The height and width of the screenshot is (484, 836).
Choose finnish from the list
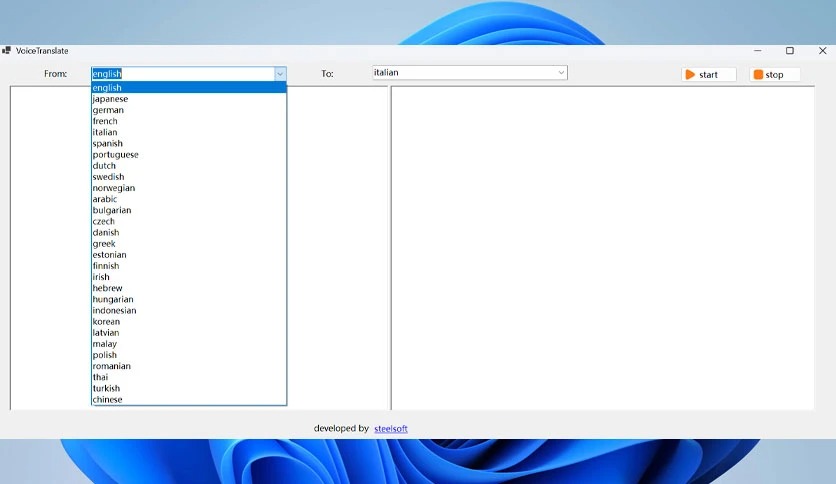point(189,265)
